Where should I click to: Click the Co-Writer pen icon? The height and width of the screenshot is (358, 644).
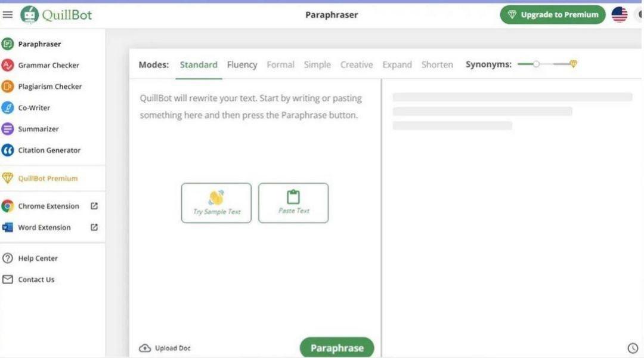click(7, 107)
